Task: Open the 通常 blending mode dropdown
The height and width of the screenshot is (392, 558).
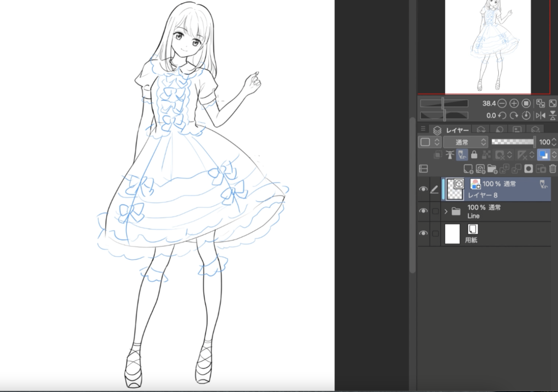Action: click(x=466, y=142)
